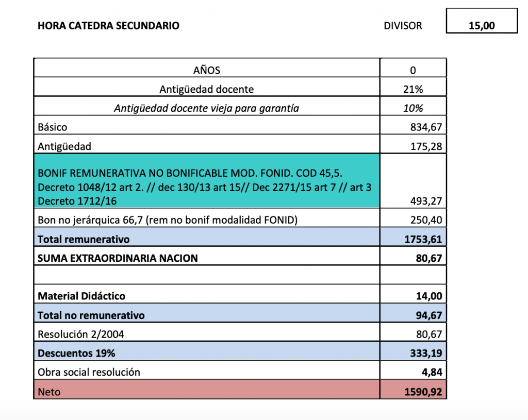Click the red 'Neto' label cell
Viewport: 528px width, 420px height.
tap(207, 390)
